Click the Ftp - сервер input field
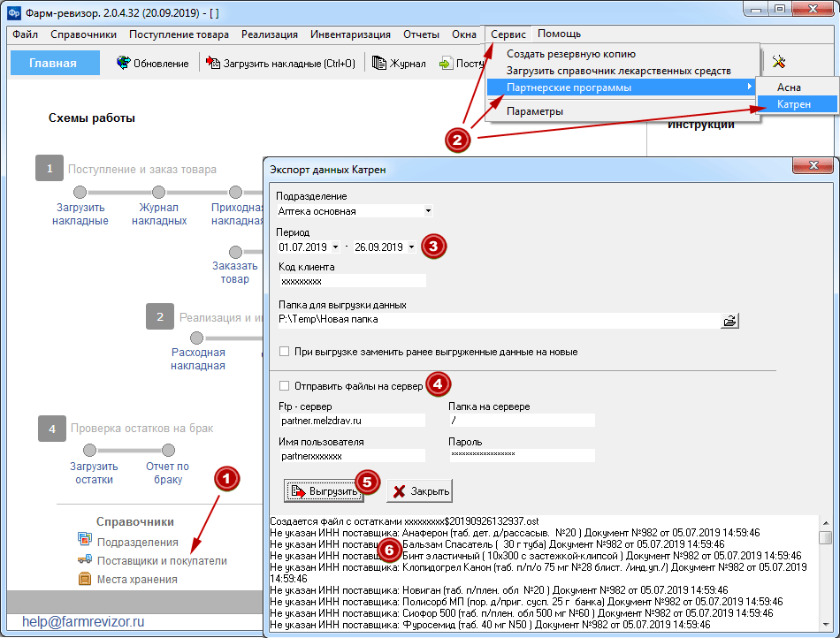840x638 pixels. pos(353,421)
